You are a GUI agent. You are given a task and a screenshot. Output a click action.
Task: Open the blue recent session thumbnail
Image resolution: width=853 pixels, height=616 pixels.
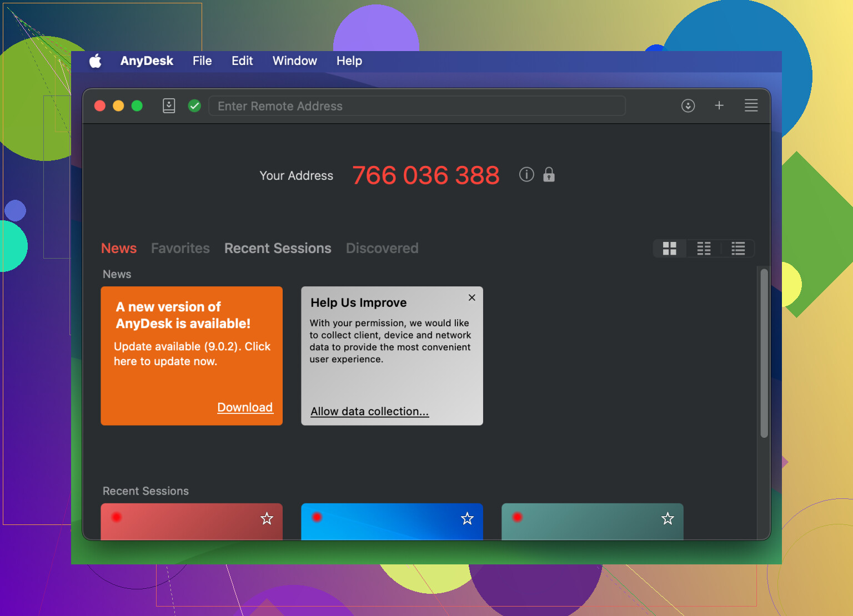tap(392, 522)
